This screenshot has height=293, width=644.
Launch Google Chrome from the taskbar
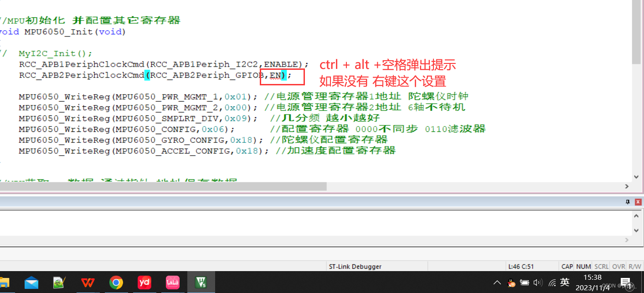tap(116, 282)
